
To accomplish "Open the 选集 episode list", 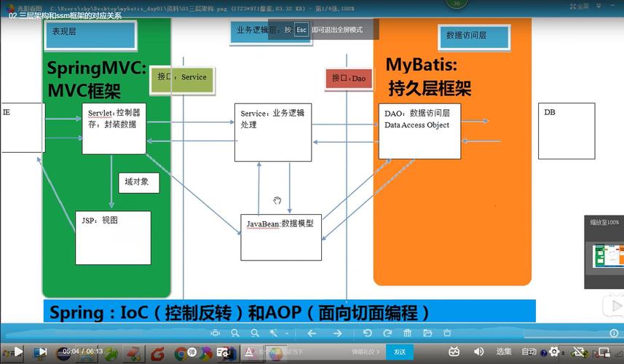I will pyautogui.click(x=504, y=352).
